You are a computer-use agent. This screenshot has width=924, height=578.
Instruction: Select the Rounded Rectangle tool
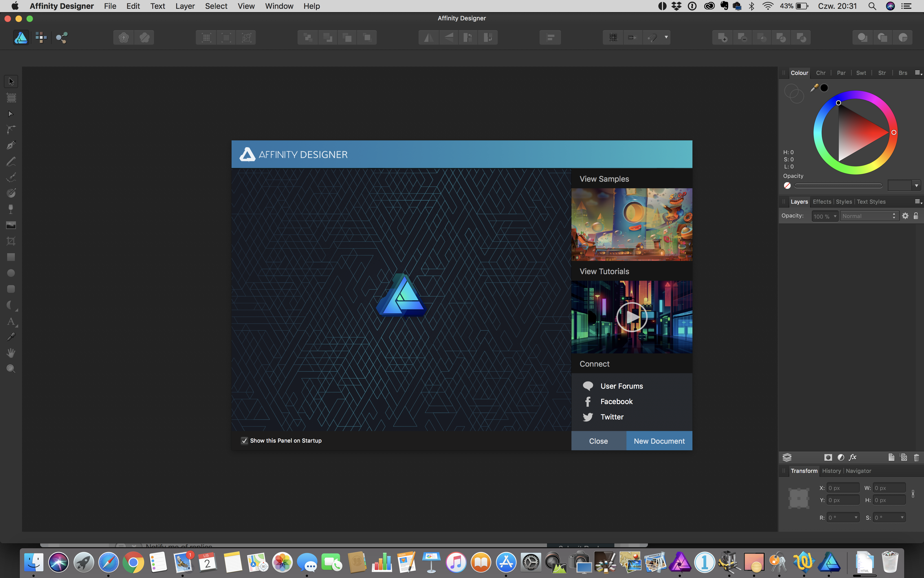pyautogui.click(x=11, y=289)
